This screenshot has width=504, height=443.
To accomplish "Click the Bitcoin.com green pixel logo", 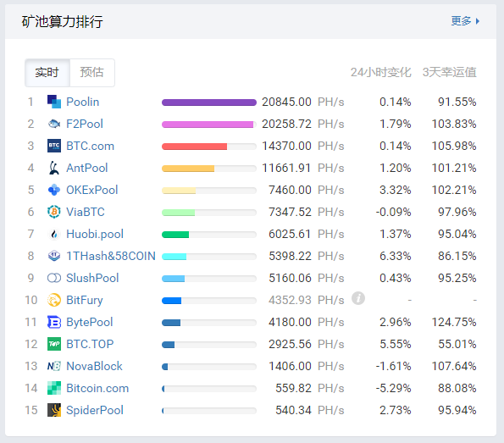I will point(54,388).
